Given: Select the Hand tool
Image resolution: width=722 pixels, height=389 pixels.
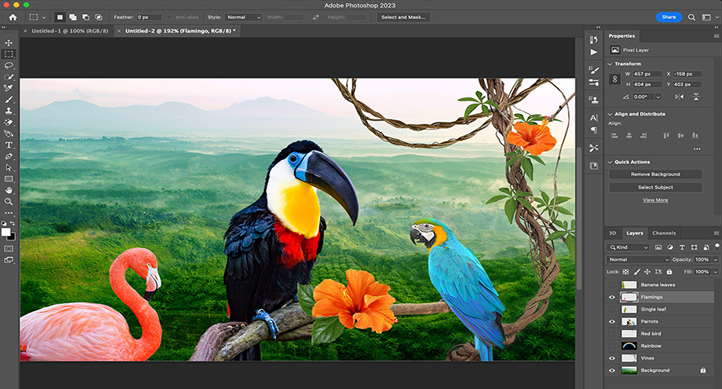Looking at the screenshot, I should pyautogui.click(x=9, y=190).
